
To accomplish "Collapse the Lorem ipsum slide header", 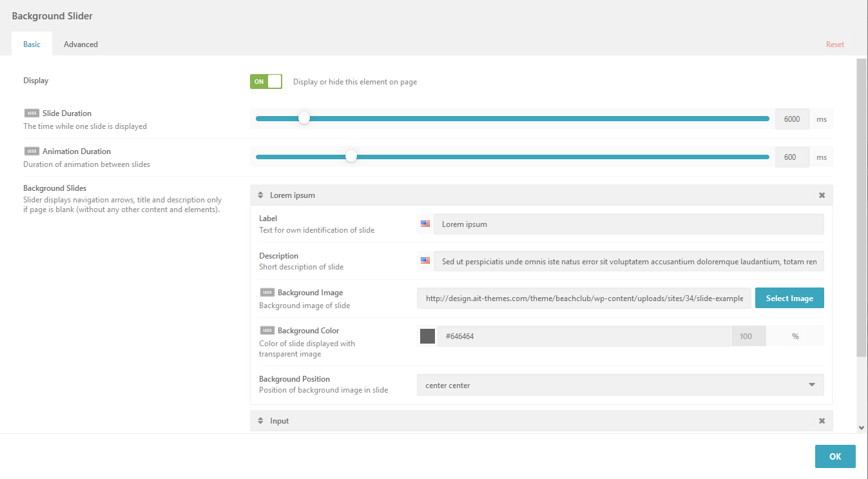I will click(541, 195).
